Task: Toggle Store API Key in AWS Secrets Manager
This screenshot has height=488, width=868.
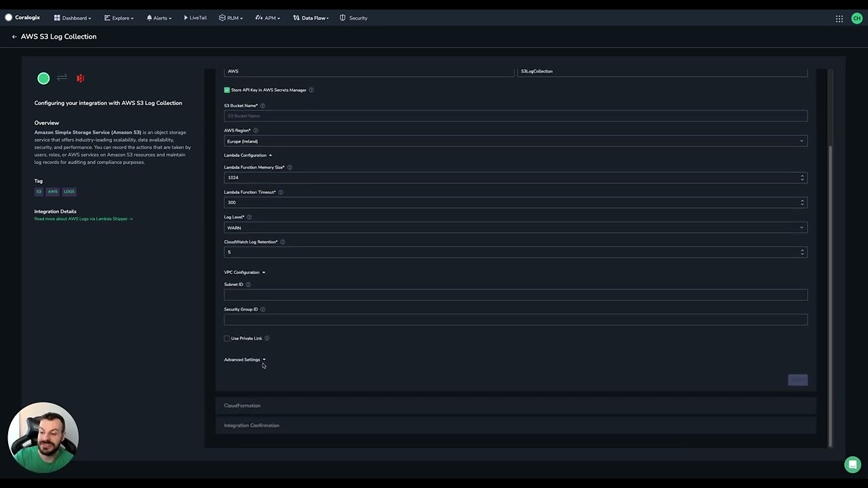Action: pos(227,90)
